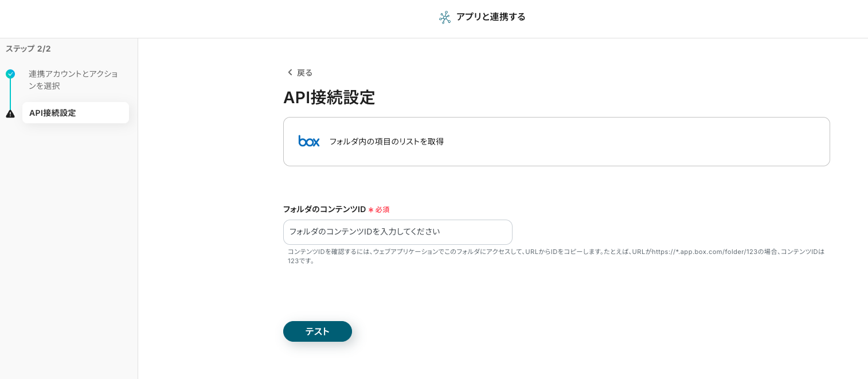This screenshot has height=379, width=868.
Task: Click the Box logo icon
Action: coord(309,141)
